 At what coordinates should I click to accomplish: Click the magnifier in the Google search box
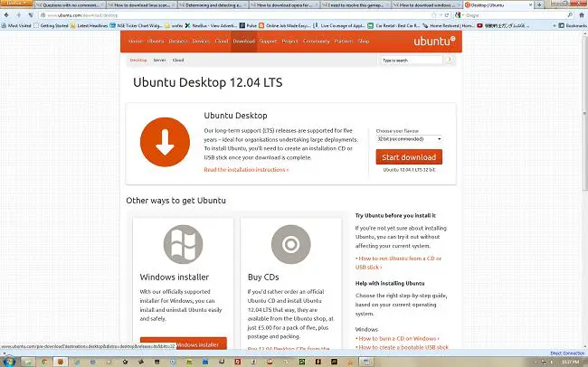point(570,15)
